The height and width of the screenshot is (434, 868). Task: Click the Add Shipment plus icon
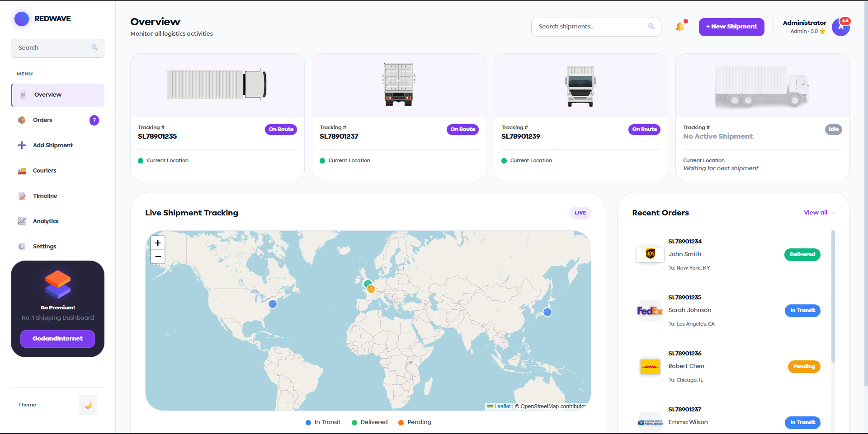[22, 145]
